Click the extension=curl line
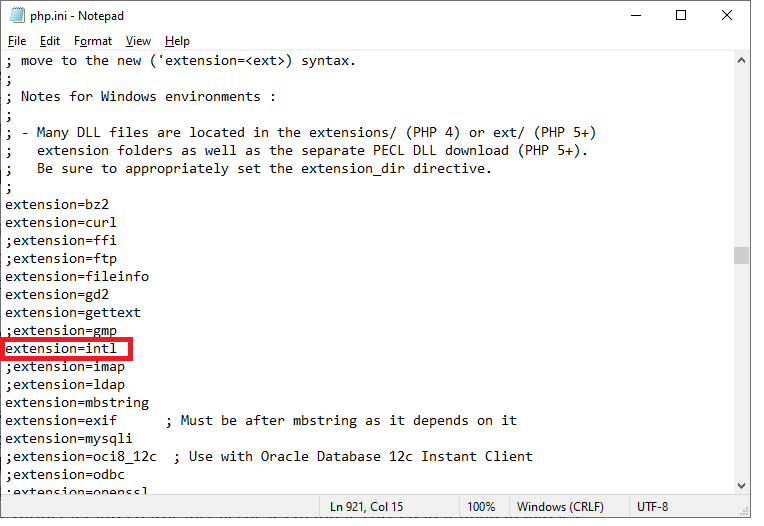Viewport: 764px width, 526px height. tap(61, 223)
